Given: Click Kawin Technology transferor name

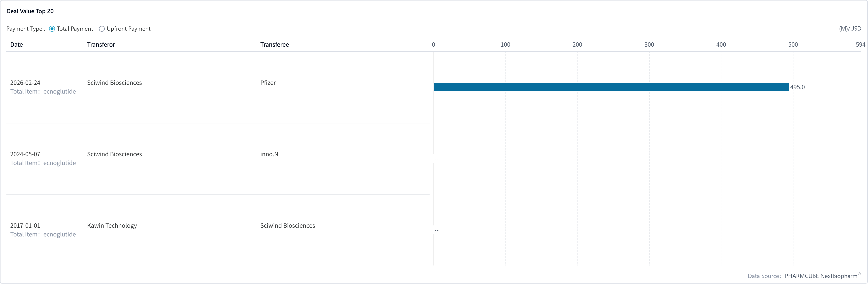Looking at the screenshot, I should pos(112,225).
